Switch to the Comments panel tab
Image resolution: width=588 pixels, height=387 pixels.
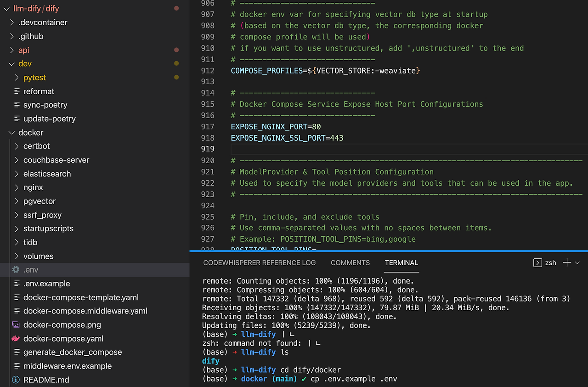350,263
